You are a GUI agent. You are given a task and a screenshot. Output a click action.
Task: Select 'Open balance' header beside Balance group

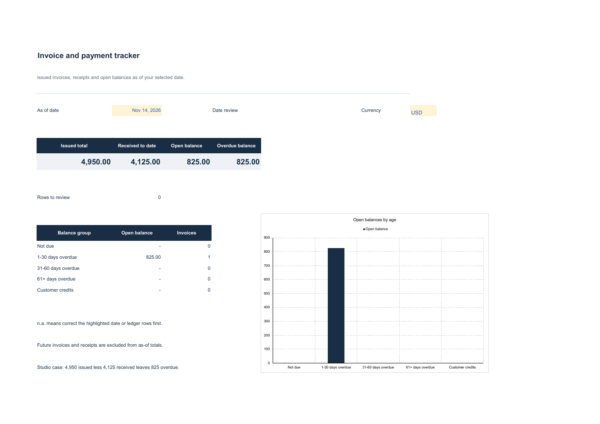click(x=137, y=233)
